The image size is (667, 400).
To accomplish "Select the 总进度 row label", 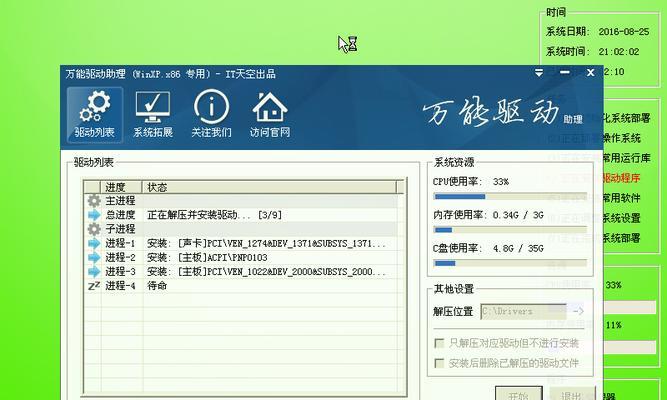I will (x=120, y=215).
